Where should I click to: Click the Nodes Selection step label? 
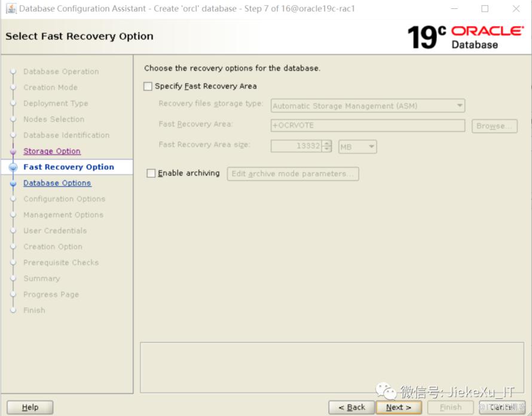[x=54, y=120]
